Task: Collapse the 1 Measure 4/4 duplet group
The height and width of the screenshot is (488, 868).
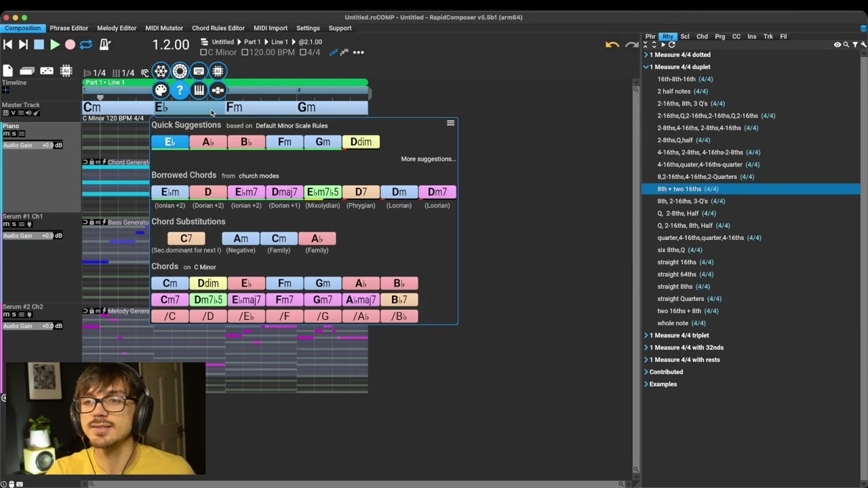Action: coord(646,67)
